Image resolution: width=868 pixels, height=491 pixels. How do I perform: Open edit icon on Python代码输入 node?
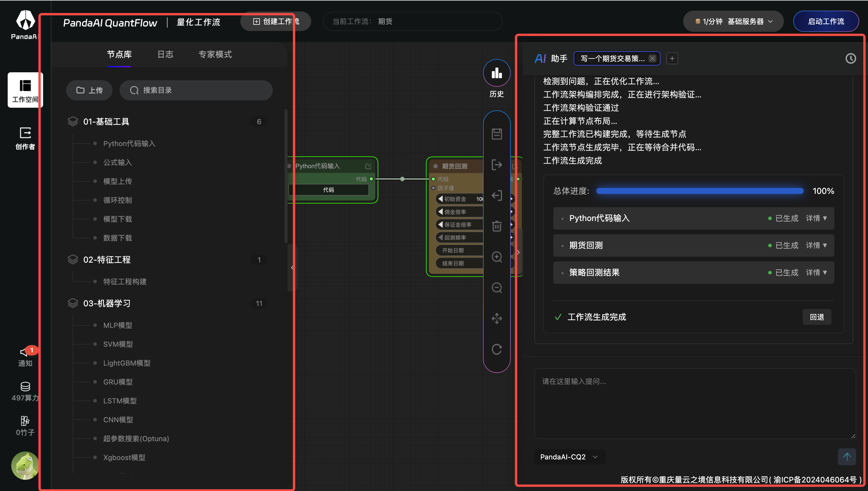368,166
